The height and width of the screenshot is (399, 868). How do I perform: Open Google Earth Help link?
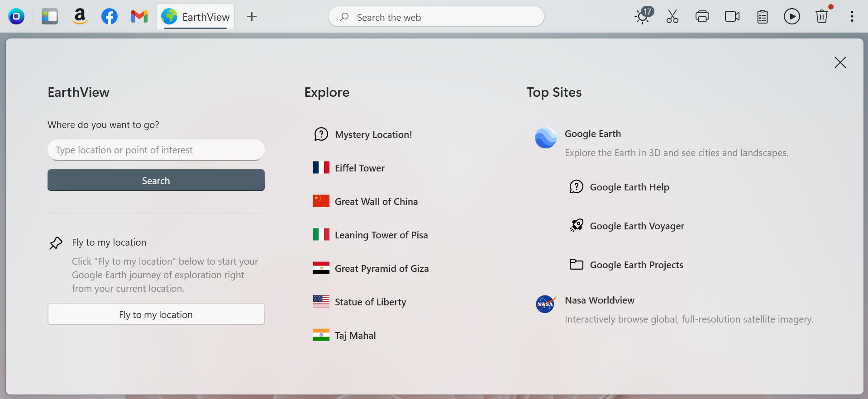(x=630, y=187)
